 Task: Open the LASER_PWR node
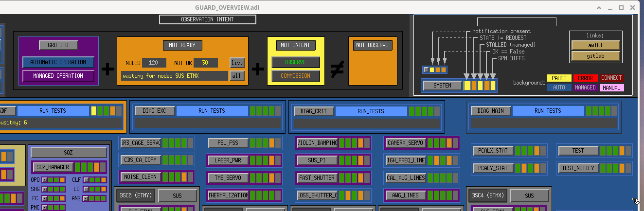(229, 160)
